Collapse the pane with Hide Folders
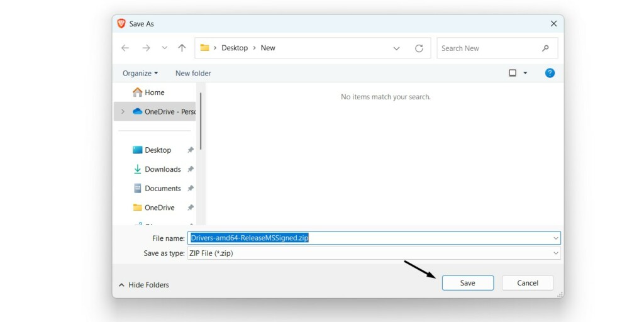Screen dimensions: 644x322 coord(143,285)
